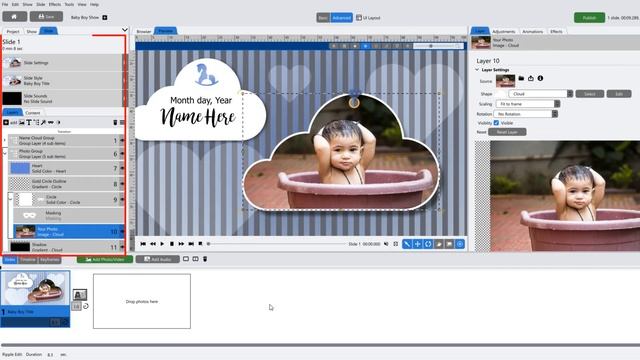Image resolution: width=640 pixels, height=360 pixels.
Task: Switch to the Adjustments tab
Action: pyautogui.click(x=503, y=31)
